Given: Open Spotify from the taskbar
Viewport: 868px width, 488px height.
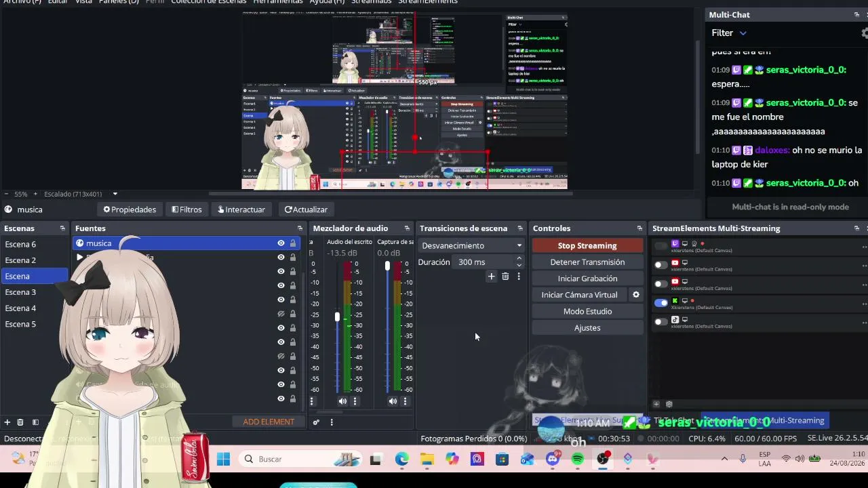Looking at the screenshot, I should (577, 460).
